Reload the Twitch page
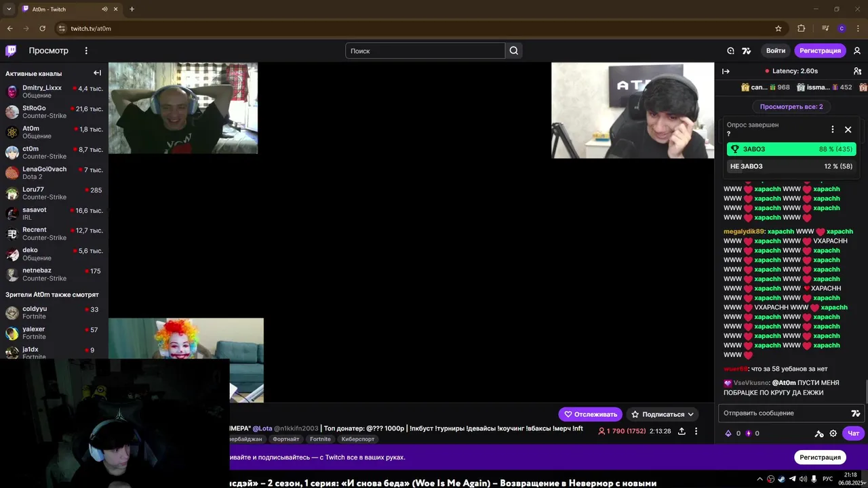Screen dimensions: 868x488 (x=43, y=28)
